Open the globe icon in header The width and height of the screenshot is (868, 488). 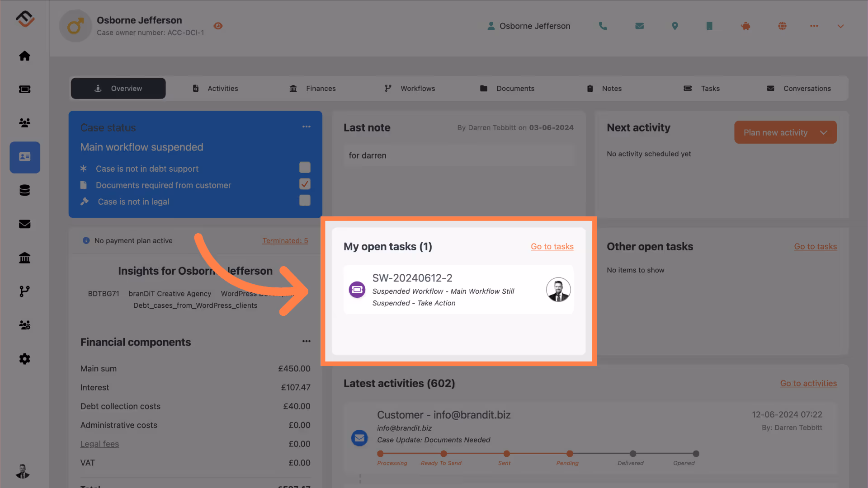pos(782,26)
